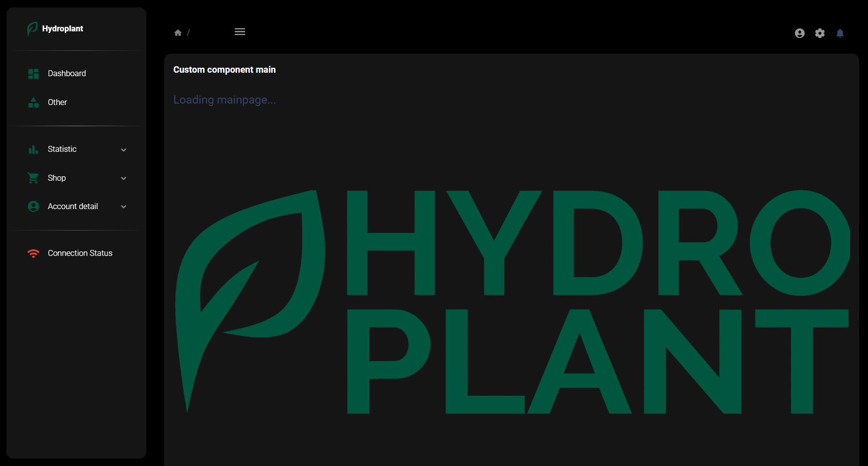
Task: Expand the Statistic section
Action: click(123, 149)
